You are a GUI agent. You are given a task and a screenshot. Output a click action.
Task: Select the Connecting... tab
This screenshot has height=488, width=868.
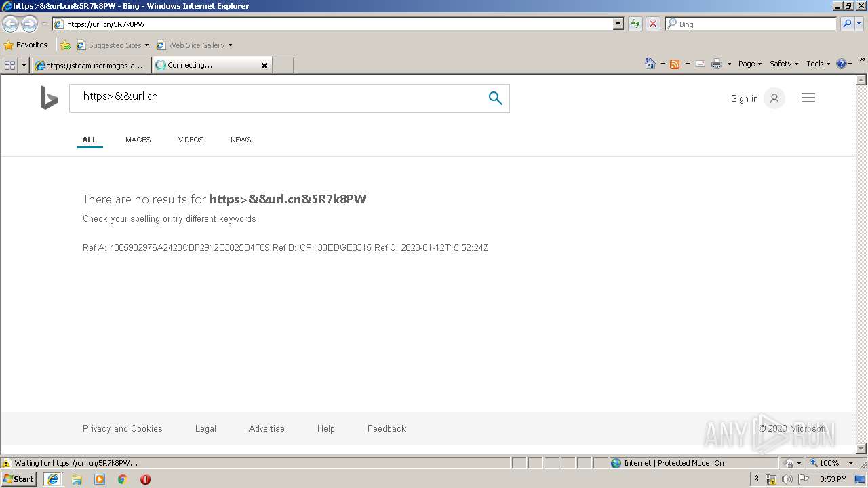pos(207,65)
